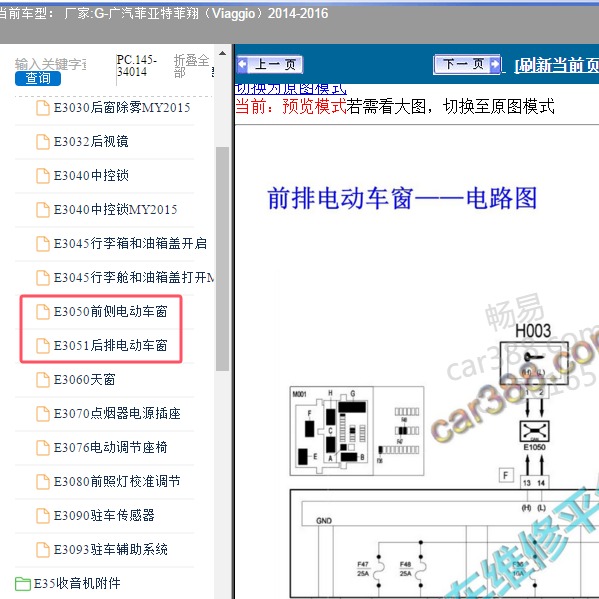Click the right arrow icon on 下一页
Viewport: 599px width, 599px height.
click(494, 64)
